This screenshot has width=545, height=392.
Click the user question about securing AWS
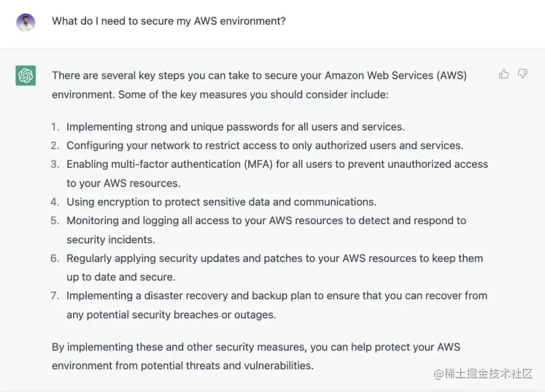click(168, 21)
